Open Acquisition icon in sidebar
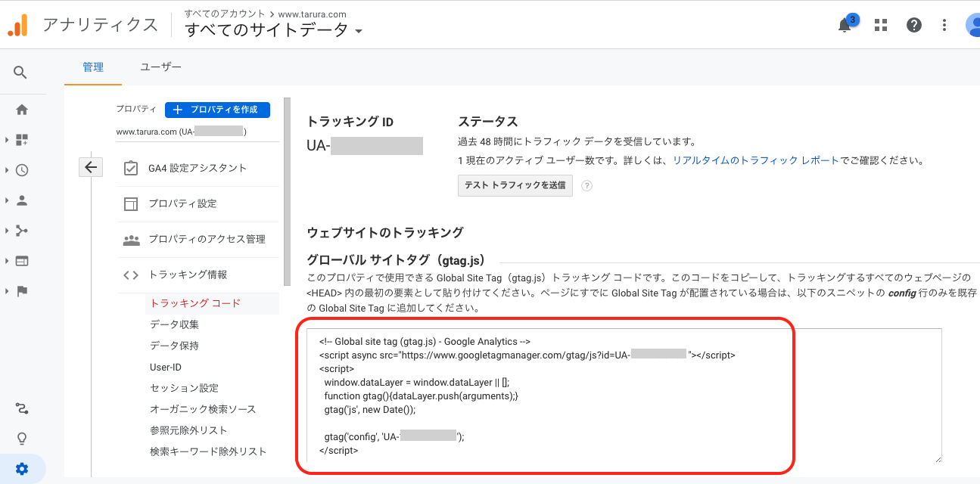 point(22,231)
